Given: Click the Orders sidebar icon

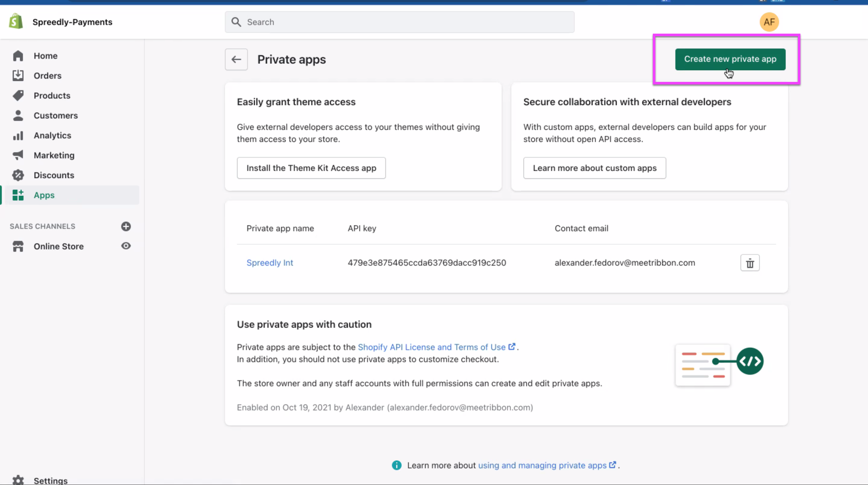Looking at the screenshot, I should [18, 76].
